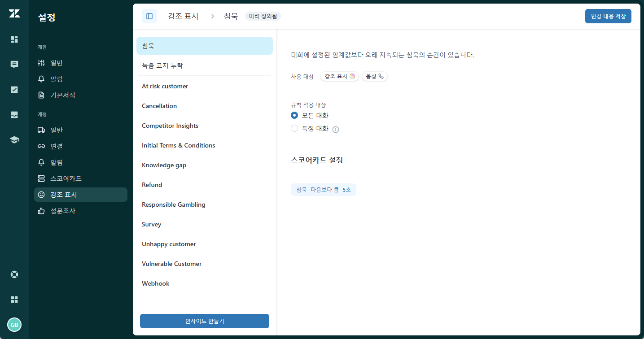Select Responsible Gambling insight
Screen dimensions: 644x339
(205, 204)
